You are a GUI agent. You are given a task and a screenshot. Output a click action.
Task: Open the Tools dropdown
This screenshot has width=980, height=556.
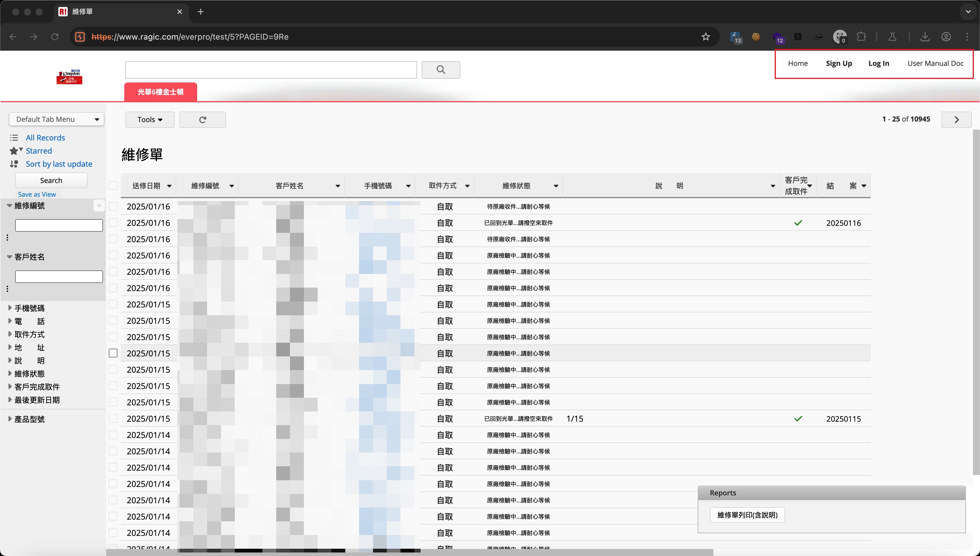point(150,119)
